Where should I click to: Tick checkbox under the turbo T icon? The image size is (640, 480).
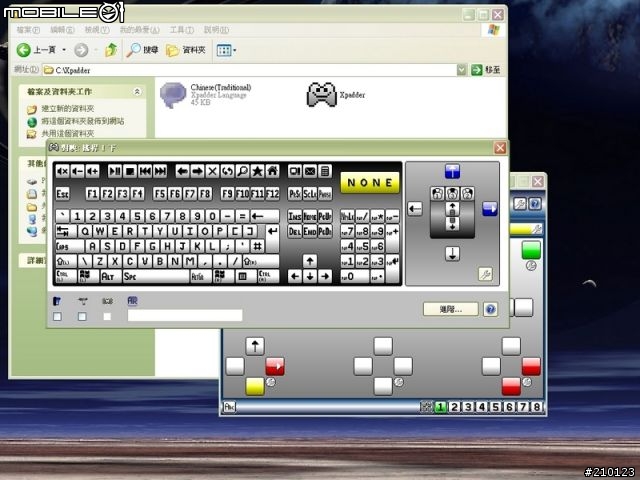(x=82, y=316)
